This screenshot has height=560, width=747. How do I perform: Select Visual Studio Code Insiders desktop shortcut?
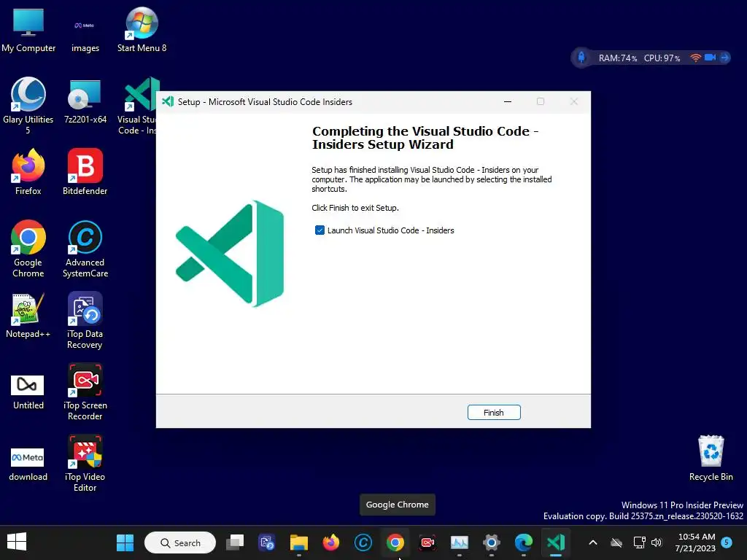[138, 106]
